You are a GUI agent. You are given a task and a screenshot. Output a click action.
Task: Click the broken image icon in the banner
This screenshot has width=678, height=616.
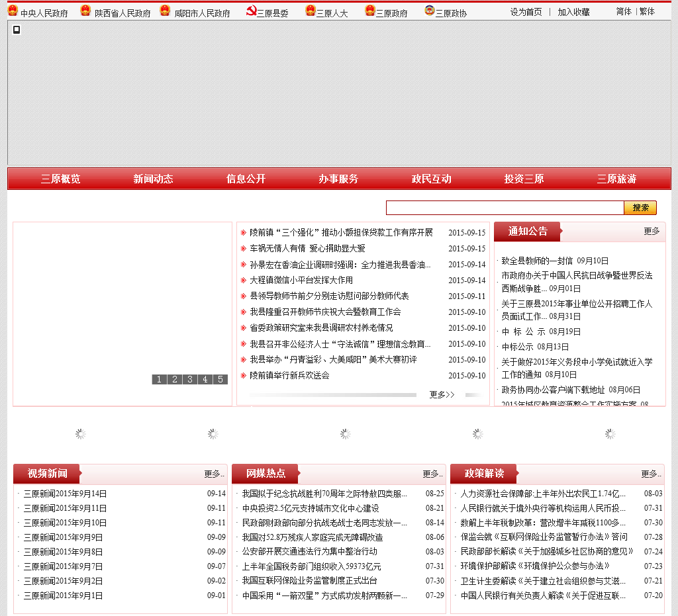pos(17,30)
